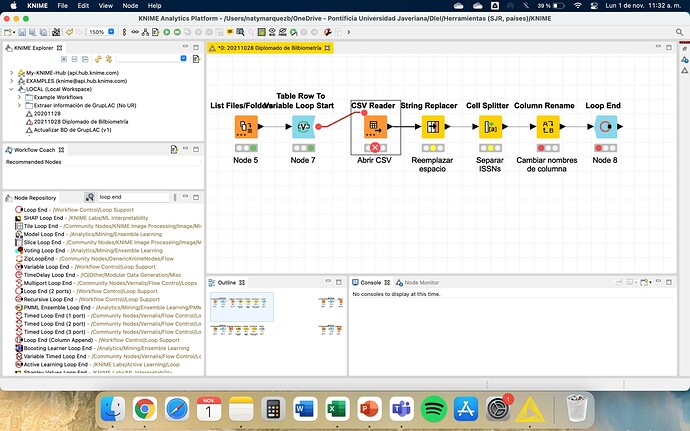Screen dimensions: 690x431
Task: Click the Execute All nodes green button
Action: pos(177,32)
